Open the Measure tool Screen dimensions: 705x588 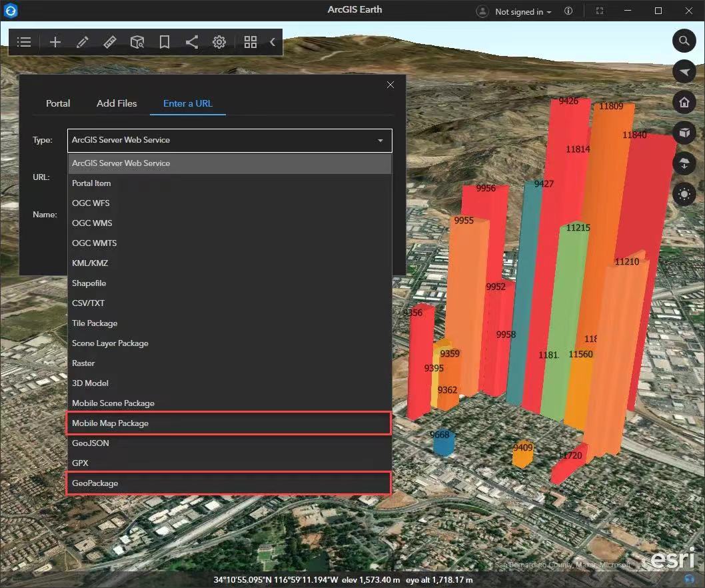click(x=110, y=42)
